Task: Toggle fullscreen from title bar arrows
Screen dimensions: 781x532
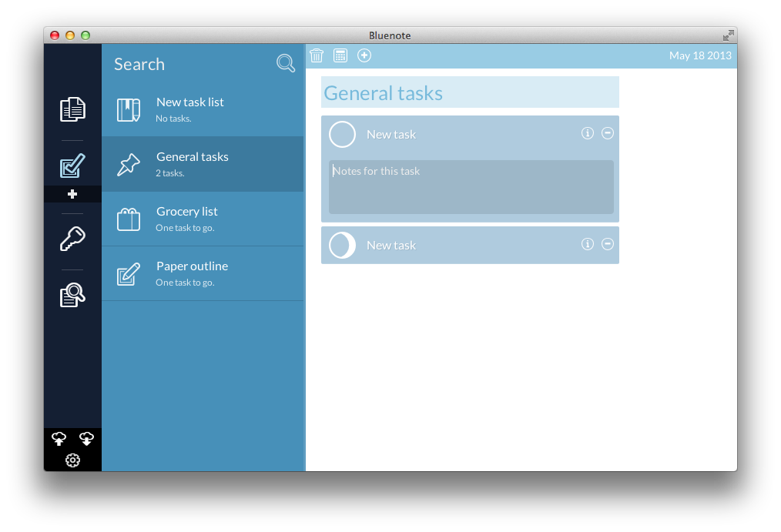Action: (x=728, y=35)
